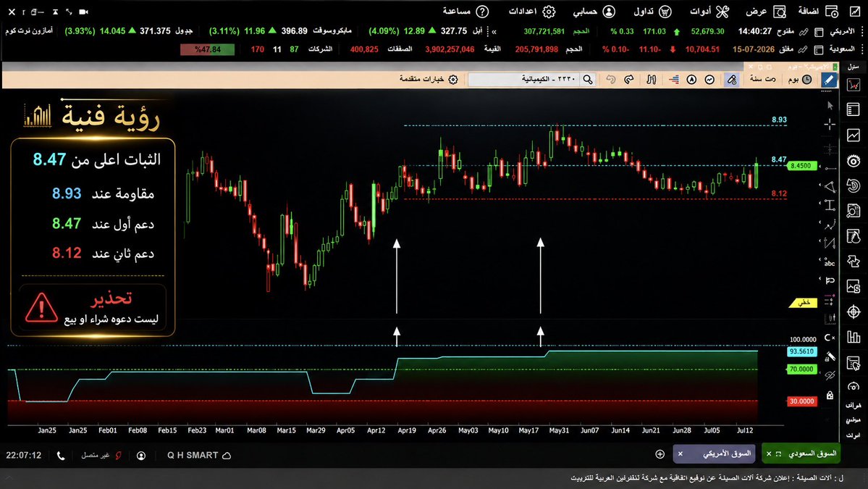Toggle the lock-drawing pencil icon
The height and width of the screenshot is (489, 868).
830,357
